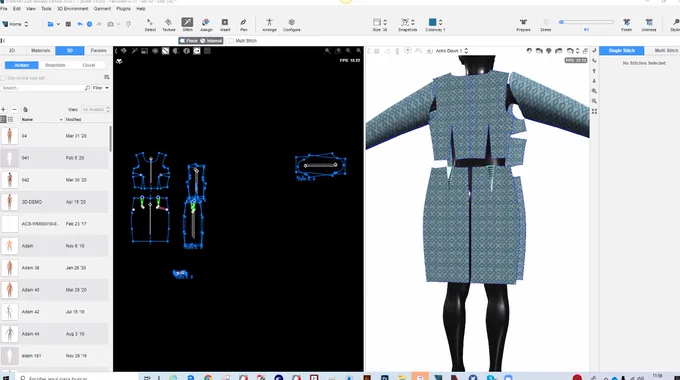
Task: Expand the camera snapshot dropdown arrow
Action: point(118,24)
